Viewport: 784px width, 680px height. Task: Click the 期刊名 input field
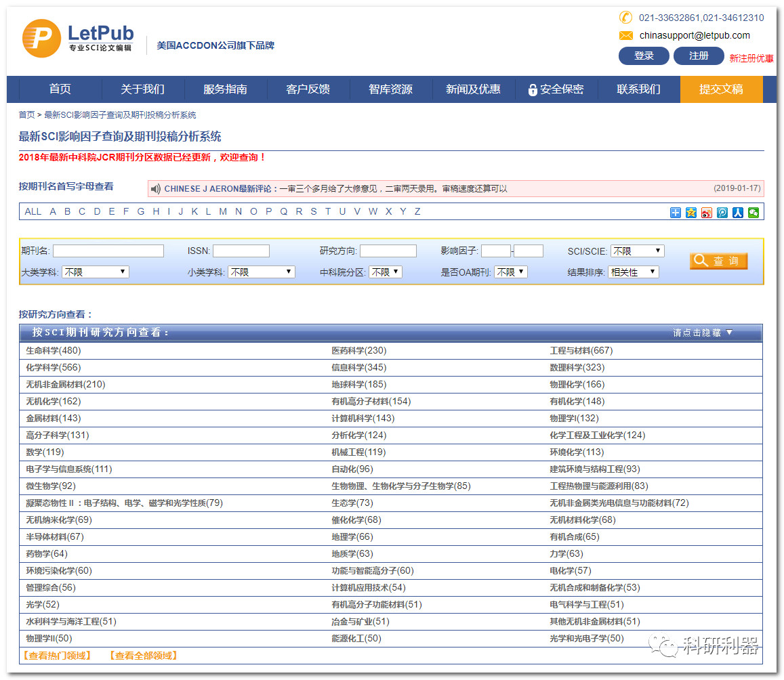pyautogui.click(x=108, y=251)
